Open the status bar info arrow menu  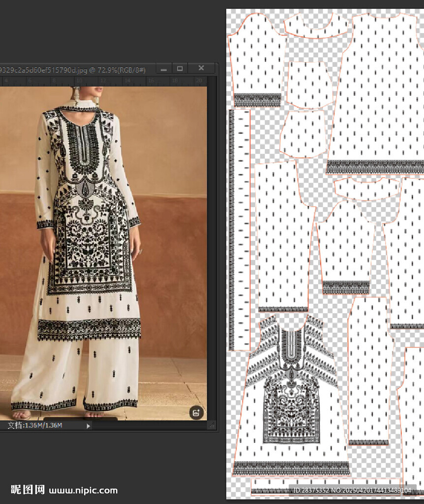tap(89, 426)
